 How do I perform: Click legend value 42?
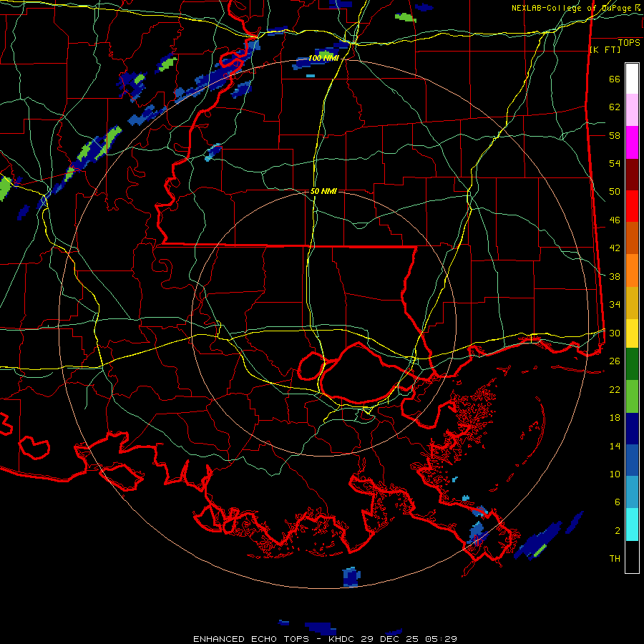pyautogui.click(x=615, y=248)
